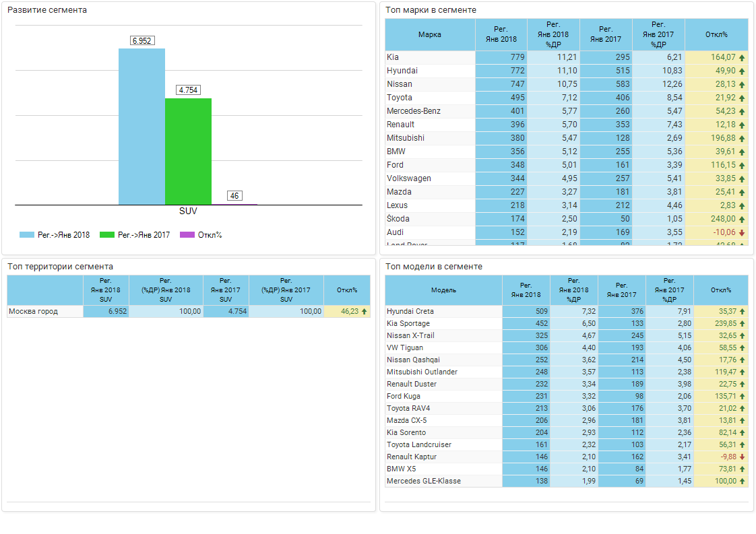The width and height of the screenshot is (756, 534).
Task: Sort models table by Рег. Янв 2017 header
Action: 621,290
